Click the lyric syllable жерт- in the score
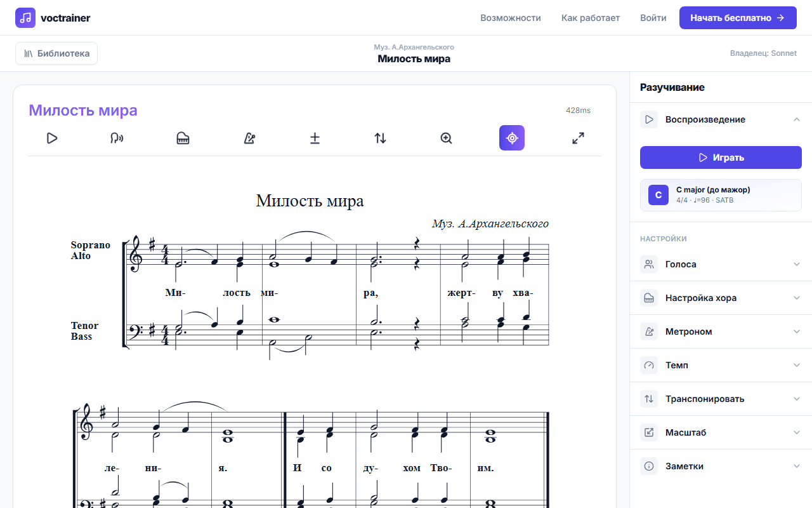The height and width of the screenshot is (508, 812). pos(461,293)
